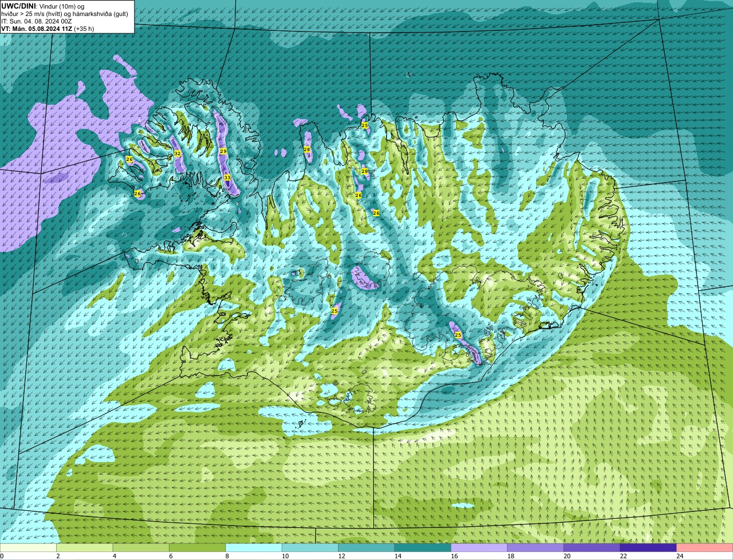
Task: Click the legend tick value 4
Action: coord(113,556)
